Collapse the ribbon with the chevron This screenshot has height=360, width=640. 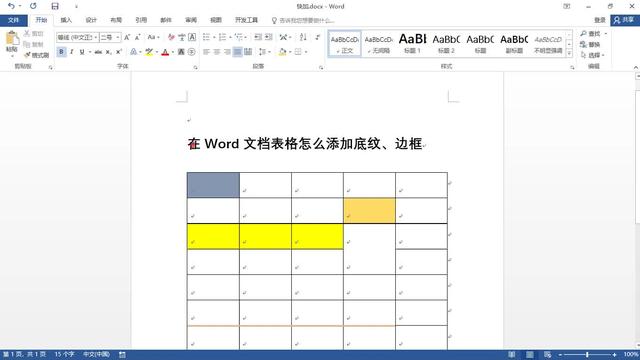tap(636, 67)
